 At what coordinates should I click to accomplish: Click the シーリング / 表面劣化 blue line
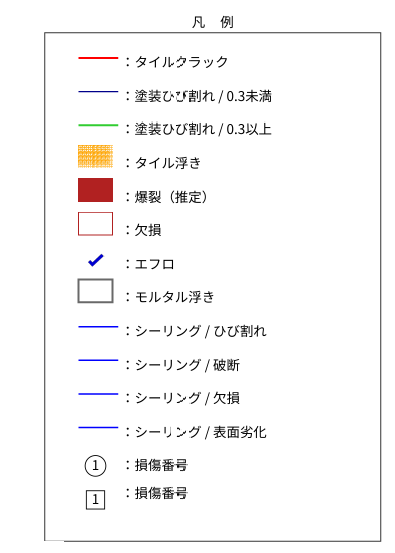point(98,427)
